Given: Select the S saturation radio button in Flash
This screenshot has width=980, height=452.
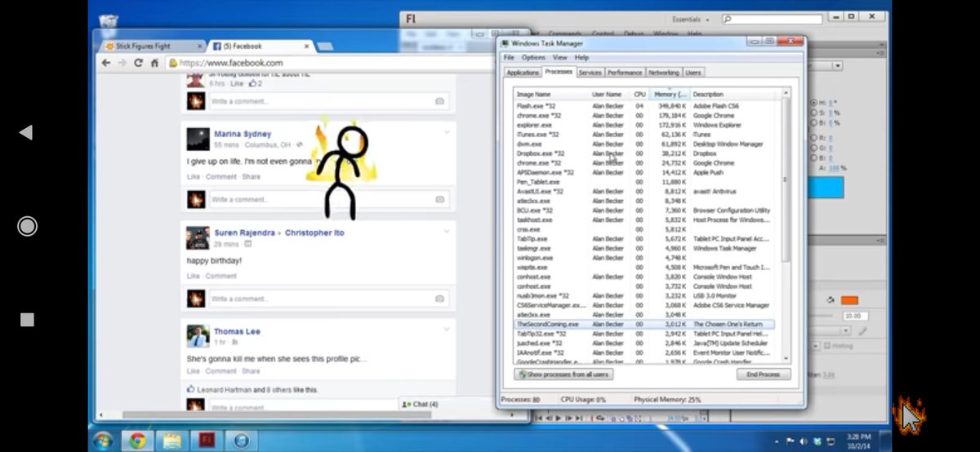Looking at the screenshot, I should point(814,113).
